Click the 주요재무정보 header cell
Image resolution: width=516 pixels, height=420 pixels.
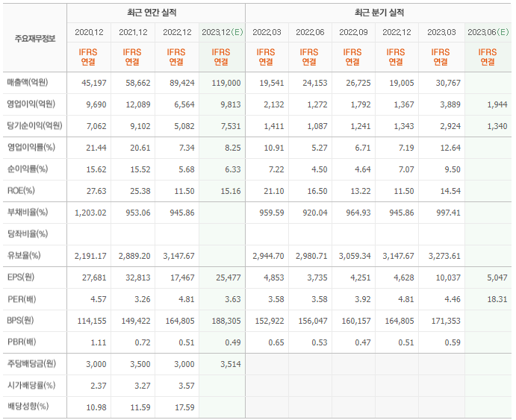click(x=35, y=39)
